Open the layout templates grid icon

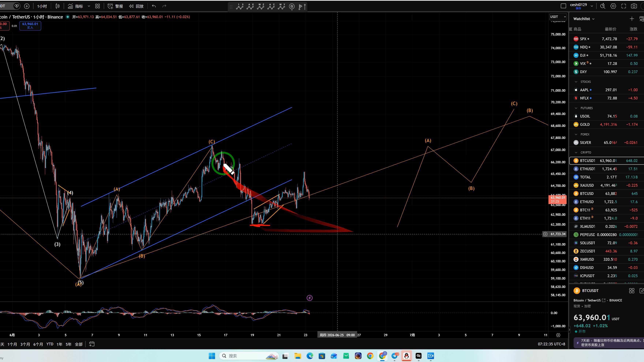pos(98,6)
